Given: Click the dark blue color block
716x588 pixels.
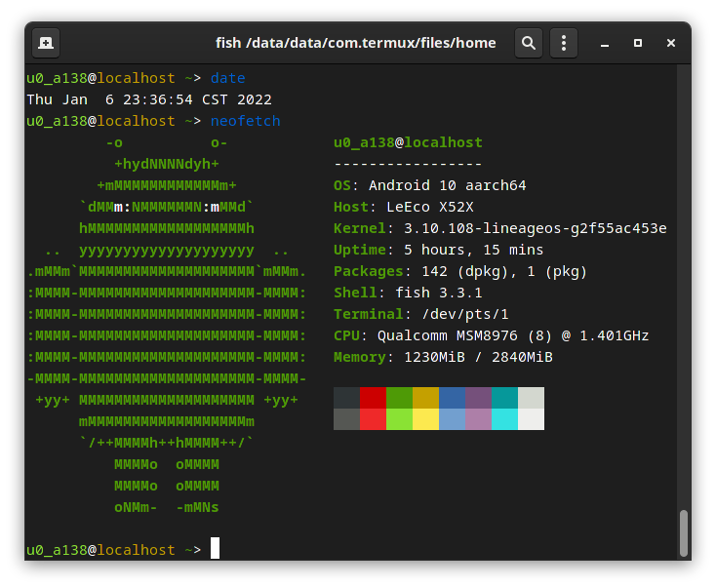Looking at the screenshot, I should click(x=452, y=398).
